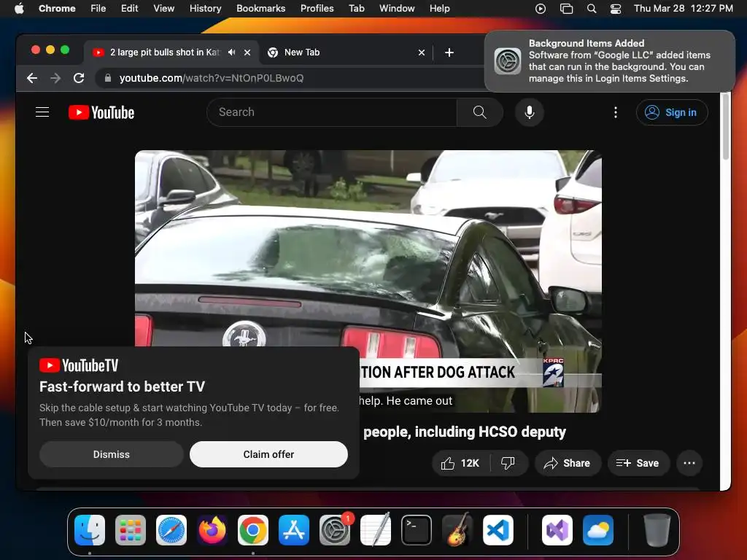Open the File menu

(x=98, y=9)
